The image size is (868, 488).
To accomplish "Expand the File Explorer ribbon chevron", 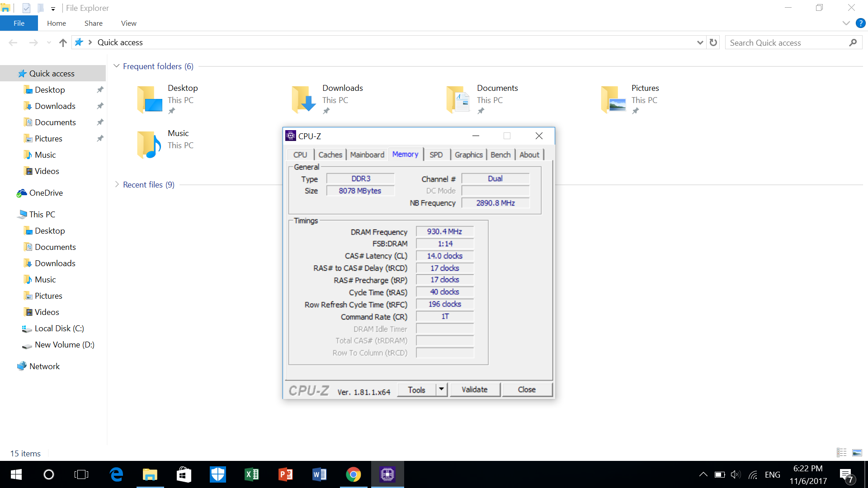I will (x=846, y=23).
